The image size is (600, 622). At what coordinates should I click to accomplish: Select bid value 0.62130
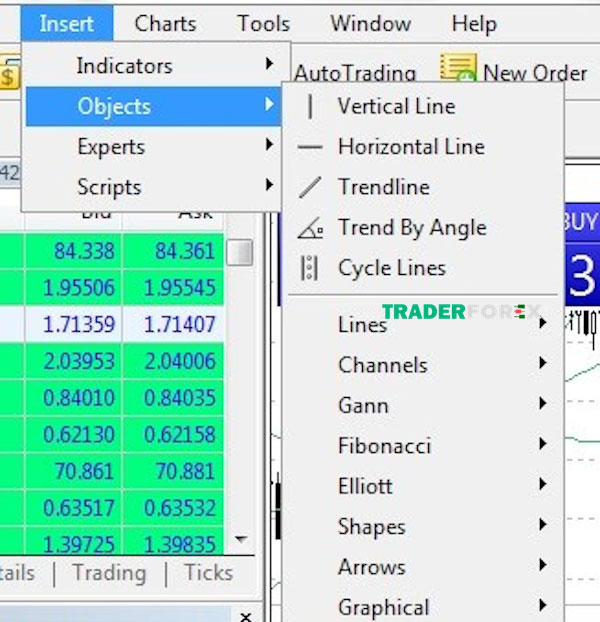79,434
